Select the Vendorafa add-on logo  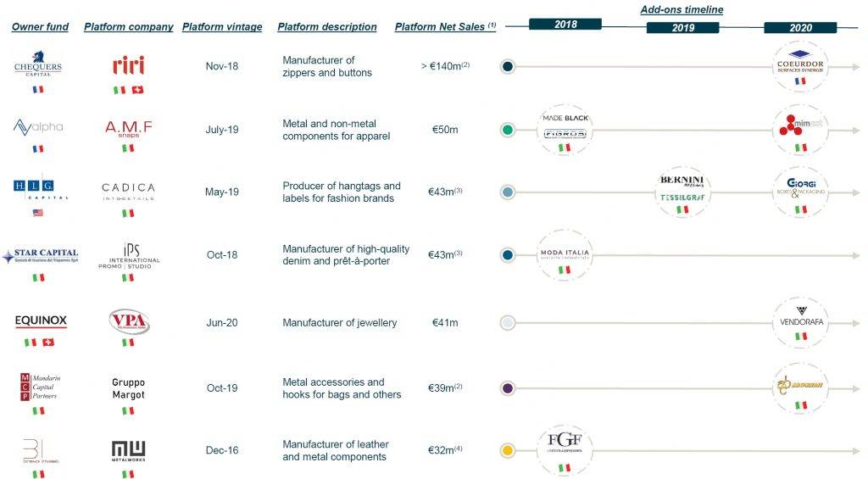tap(800, 322)
